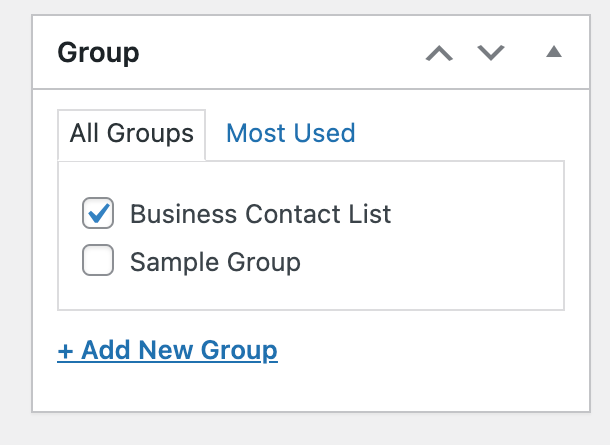
Task: Click the Group header bar beside the title
Action: pos(280,53)
